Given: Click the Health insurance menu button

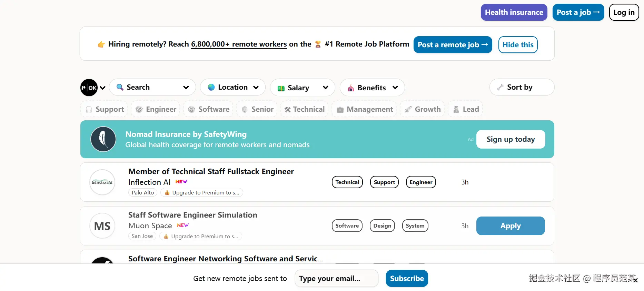Looking at the screenshot, I should coord(514,12).
